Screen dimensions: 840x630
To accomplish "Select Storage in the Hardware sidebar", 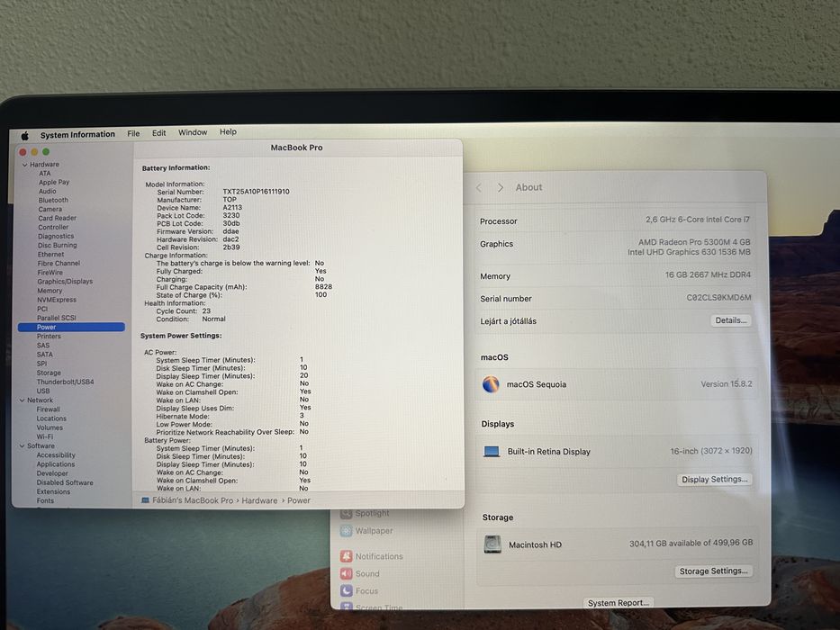I will [49, 373].
